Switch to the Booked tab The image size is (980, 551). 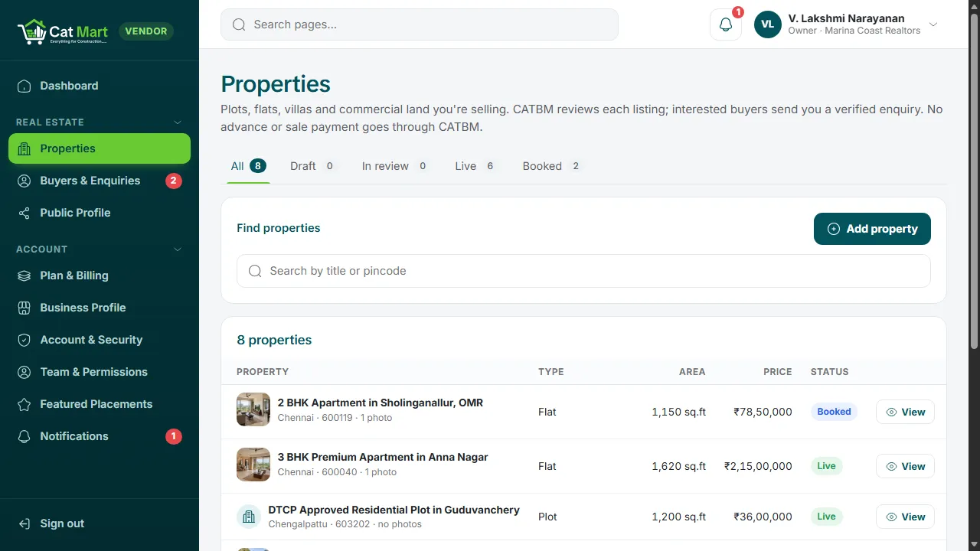552,166
